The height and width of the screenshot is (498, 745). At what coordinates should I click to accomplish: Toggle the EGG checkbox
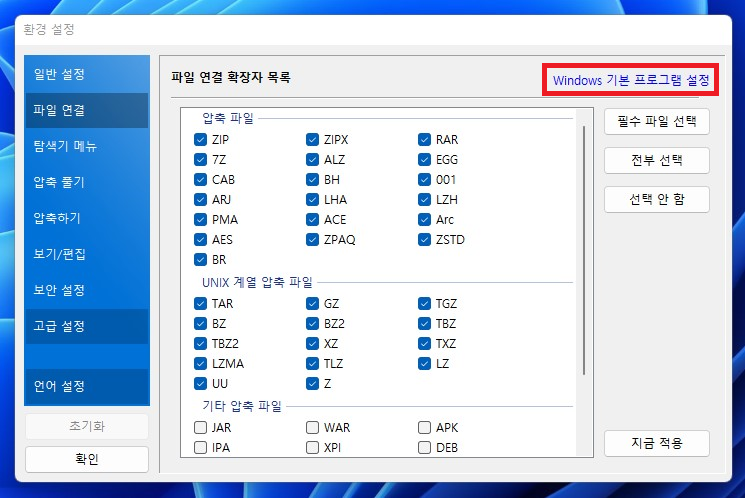pyautogui.click(x=424, y=160)
